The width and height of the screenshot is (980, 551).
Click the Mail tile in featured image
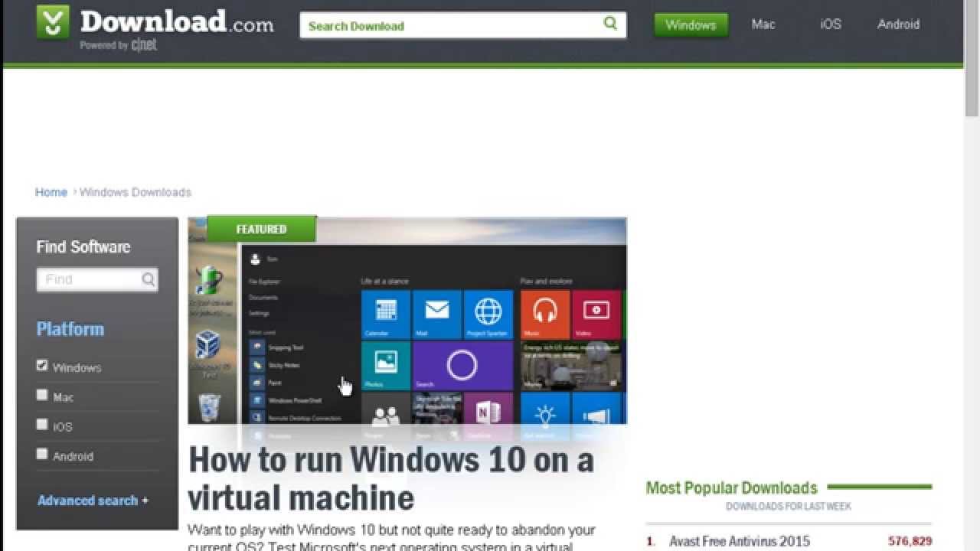pos(437,315)
